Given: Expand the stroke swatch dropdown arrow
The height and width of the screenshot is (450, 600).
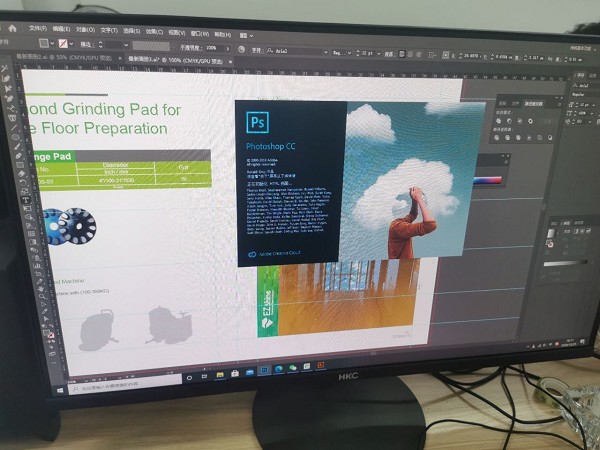Looking at the screenshot, I should (71, 44).
